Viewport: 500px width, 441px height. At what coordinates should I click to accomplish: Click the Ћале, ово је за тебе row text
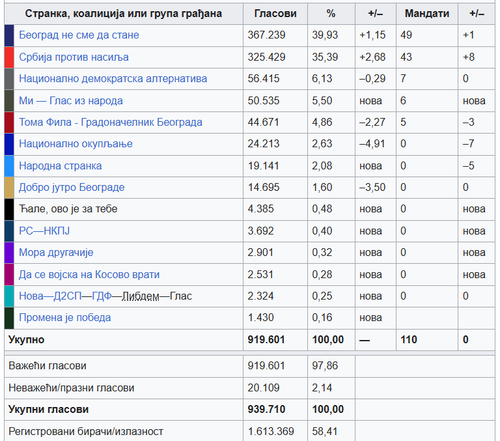pyautogui.click(x=68, y=209)
